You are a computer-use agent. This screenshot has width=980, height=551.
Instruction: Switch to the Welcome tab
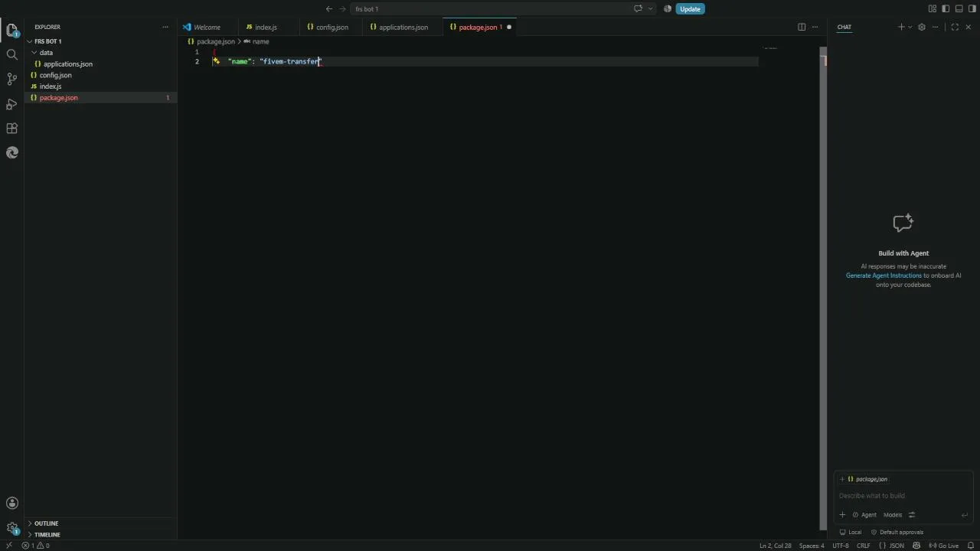(207, 27)
